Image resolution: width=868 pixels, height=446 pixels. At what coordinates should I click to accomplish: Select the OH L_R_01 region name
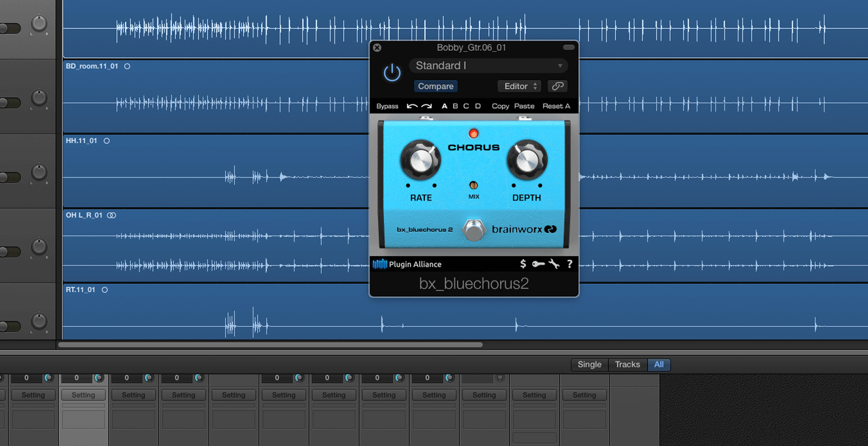pos(84,215)
